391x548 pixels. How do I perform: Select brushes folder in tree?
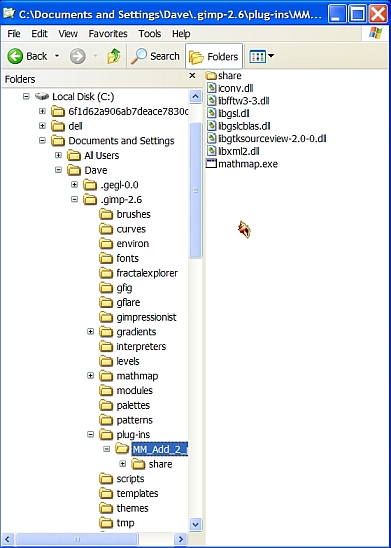(125, 214)
